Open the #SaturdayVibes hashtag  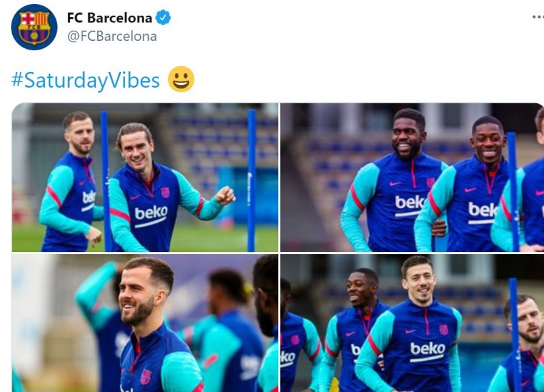(86, 80)
